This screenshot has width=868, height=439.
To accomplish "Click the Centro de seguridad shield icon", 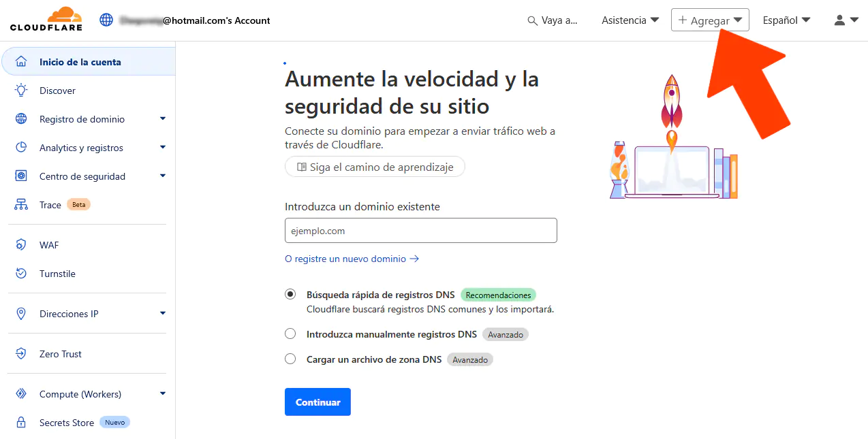I will click(x=21, y=176).
